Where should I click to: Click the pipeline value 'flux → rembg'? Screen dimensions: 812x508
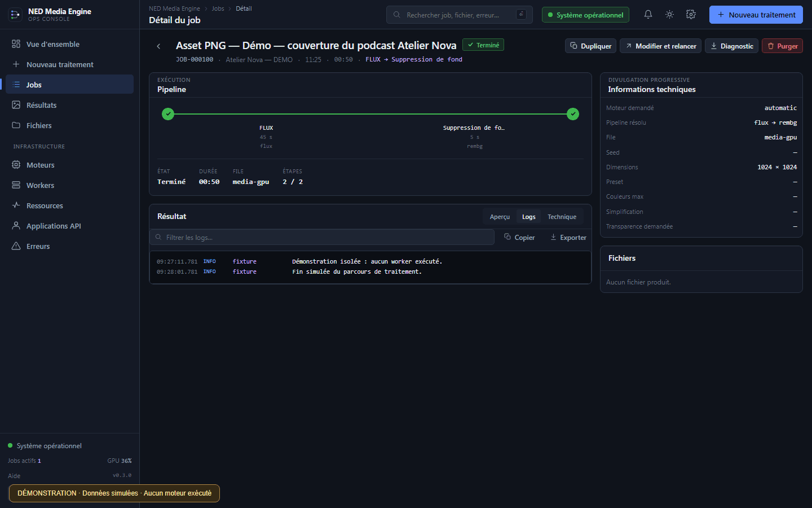[x=775, y=122]
